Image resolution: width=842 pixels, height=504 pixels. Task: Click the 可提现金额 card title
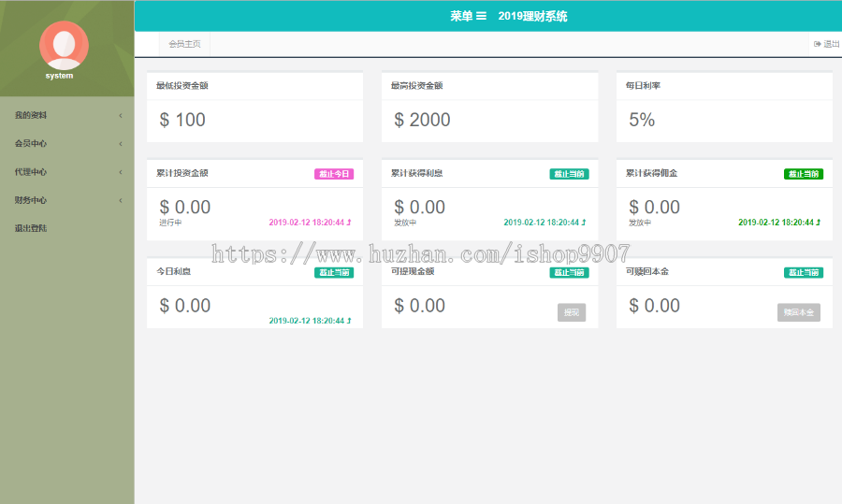pos(413,271)
